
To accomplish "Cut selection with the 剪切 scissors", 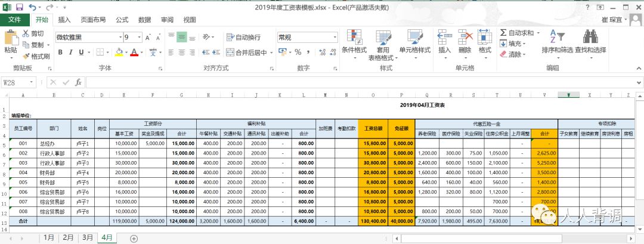I will click(x=33, y=33).
